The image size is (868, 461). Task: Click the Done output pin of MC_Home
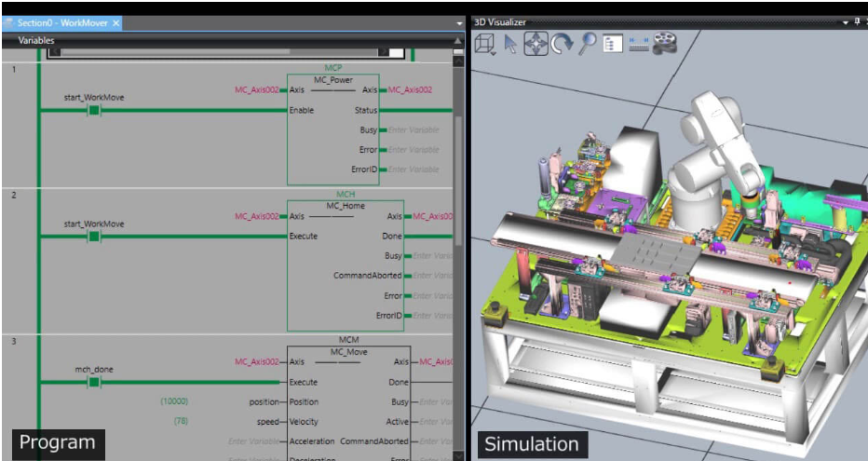coord(392,236)
